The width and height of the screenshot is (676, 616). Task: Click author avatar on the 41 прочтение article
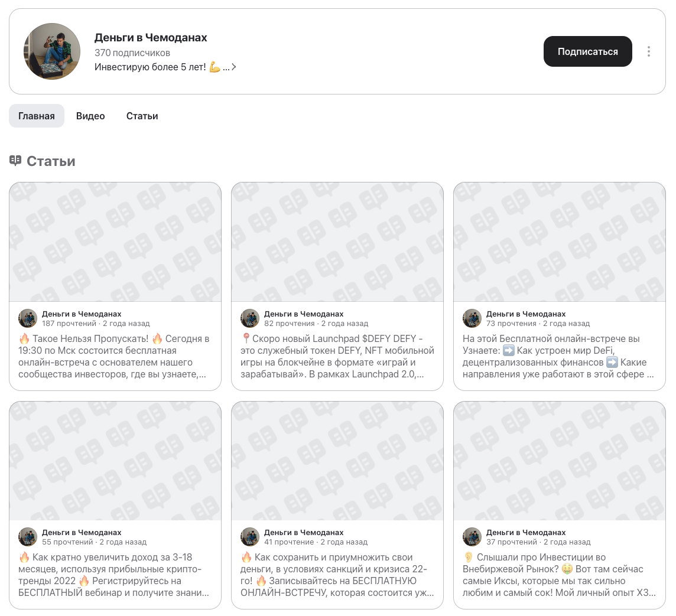pos(250,537)
